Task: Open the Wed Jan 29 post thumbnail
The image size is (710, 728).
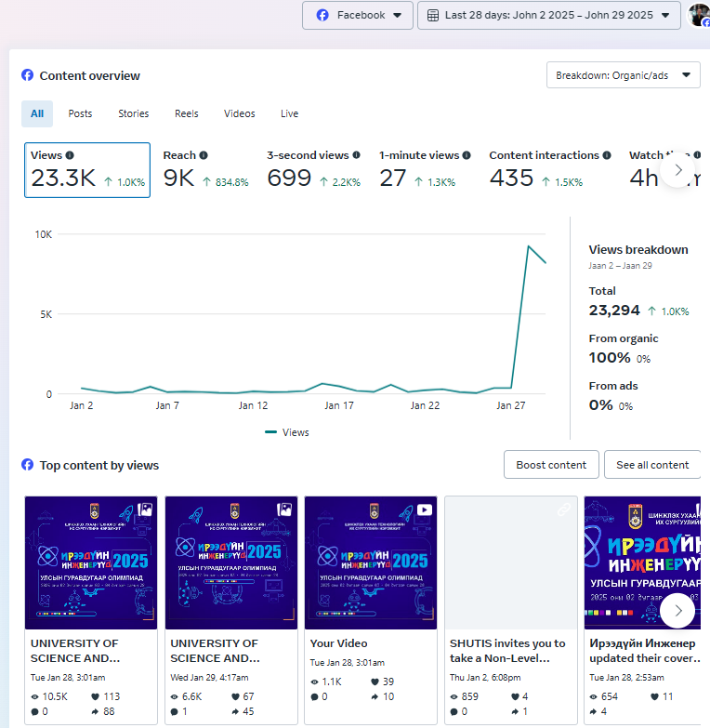Action: pyautogui.click(x=231, y=563)
